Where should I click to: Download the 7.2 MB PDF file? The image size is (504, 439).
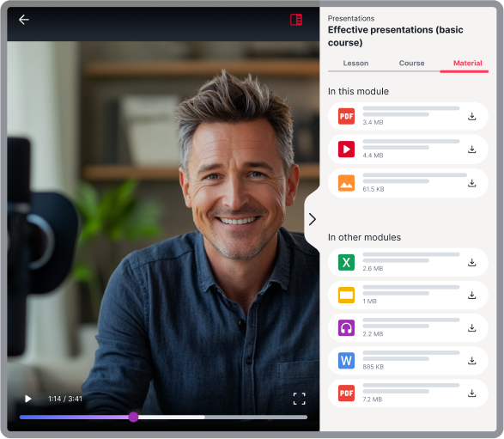coord(471,393)
